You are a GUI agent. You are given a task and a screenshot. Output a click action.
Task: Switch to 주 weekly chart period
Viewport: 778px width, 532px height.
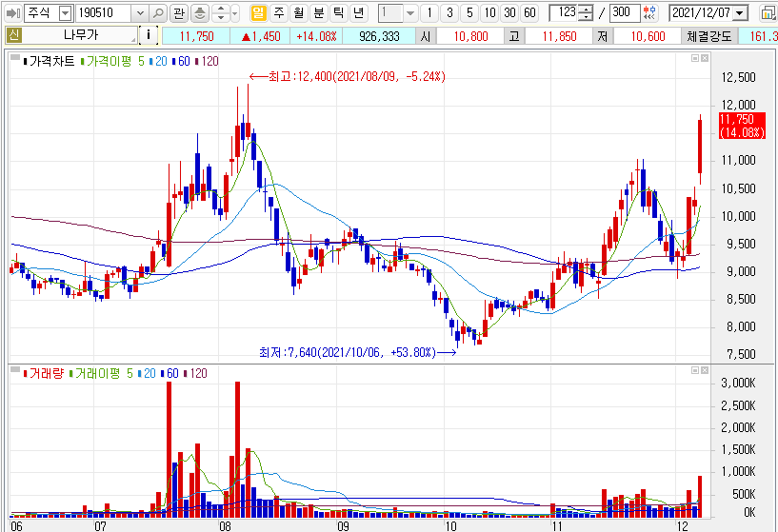click(279, 13)
